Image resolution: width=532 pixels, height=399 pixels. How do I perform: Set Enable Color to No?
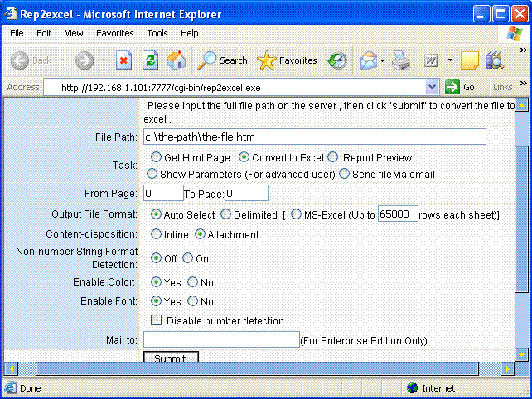192,281
